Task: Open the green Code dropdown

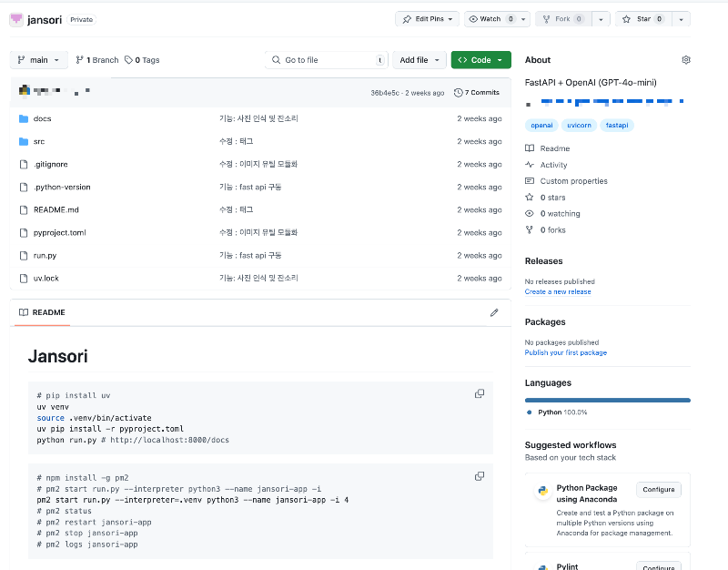Action: (x=481, y=60)
